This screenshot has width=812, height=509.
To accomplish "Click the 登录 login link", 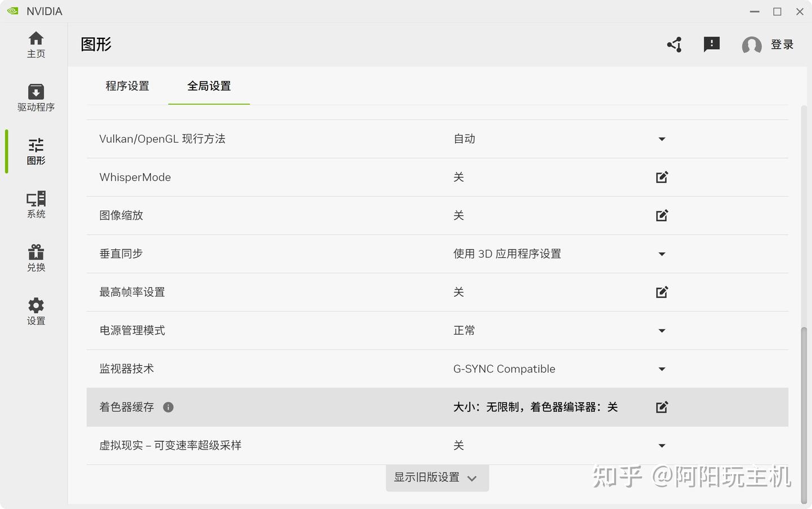I will [782, 45].
